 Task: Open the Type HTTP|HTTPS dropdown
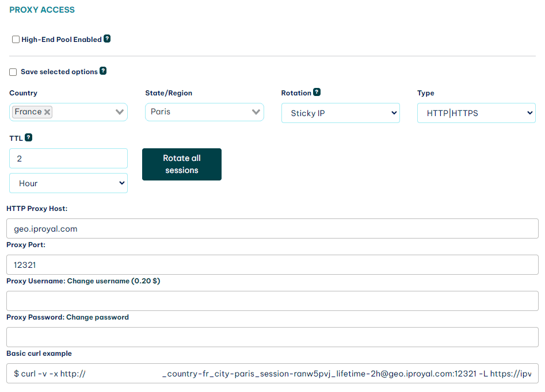pyautogui.click(x=476, y=113)
